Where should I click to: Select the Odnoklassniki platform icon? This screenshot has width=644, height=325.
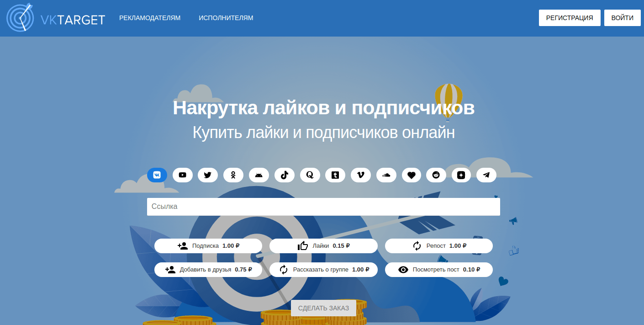coord(233,175)
